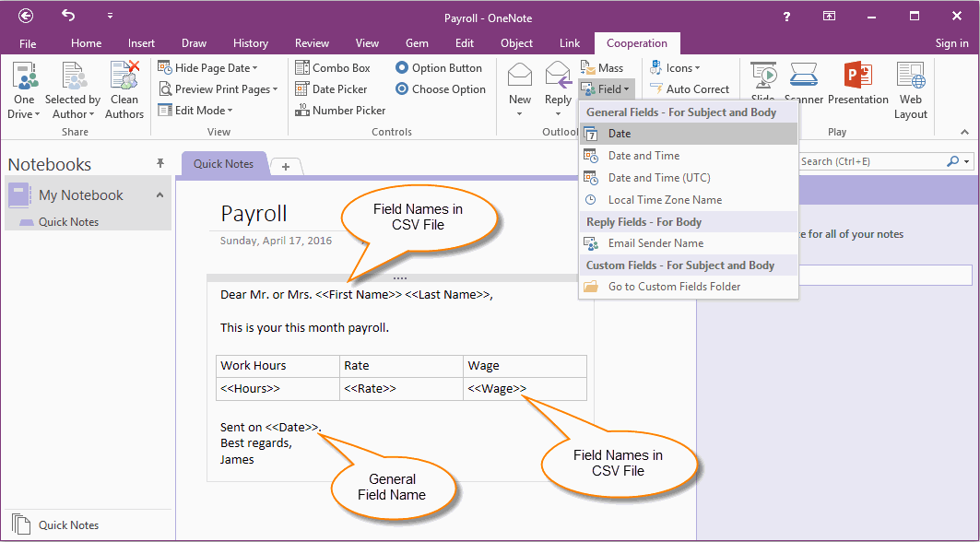Insert a Combo Box control
Viewport: 980px width, 542px height.
tap(333, 68)
